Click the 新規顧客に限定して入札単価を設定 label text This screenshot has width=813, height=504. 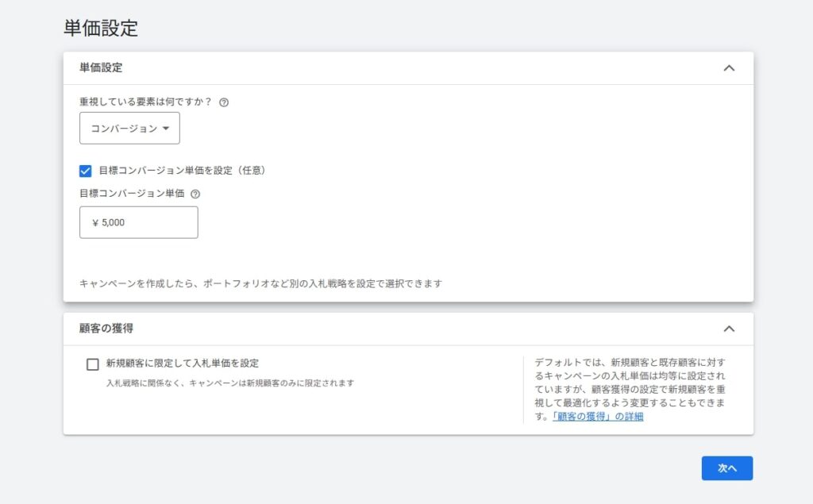click(x=183, y=364)
